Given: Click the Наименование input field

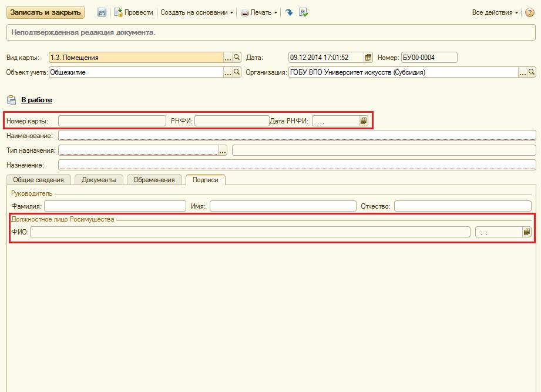Looking at the screenshot, I should [297, 136].
